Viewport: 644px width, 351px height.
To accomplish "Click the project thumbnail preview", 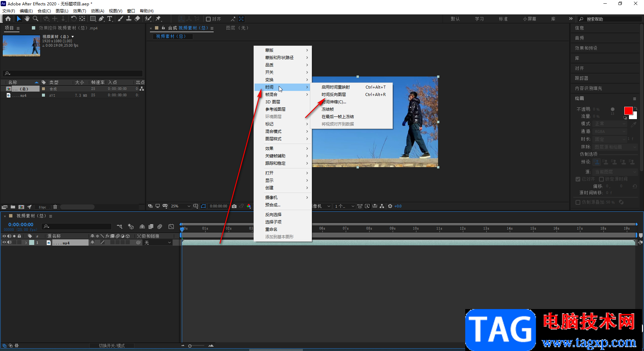I will (x=21, y=45).
